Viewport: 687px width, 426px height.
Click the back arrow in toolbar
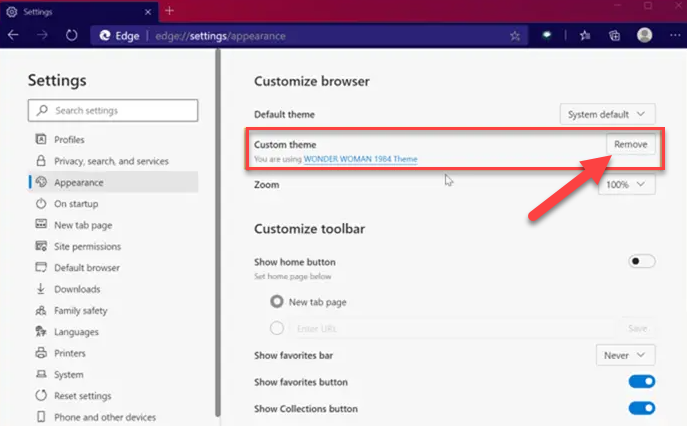pos(14,35)
